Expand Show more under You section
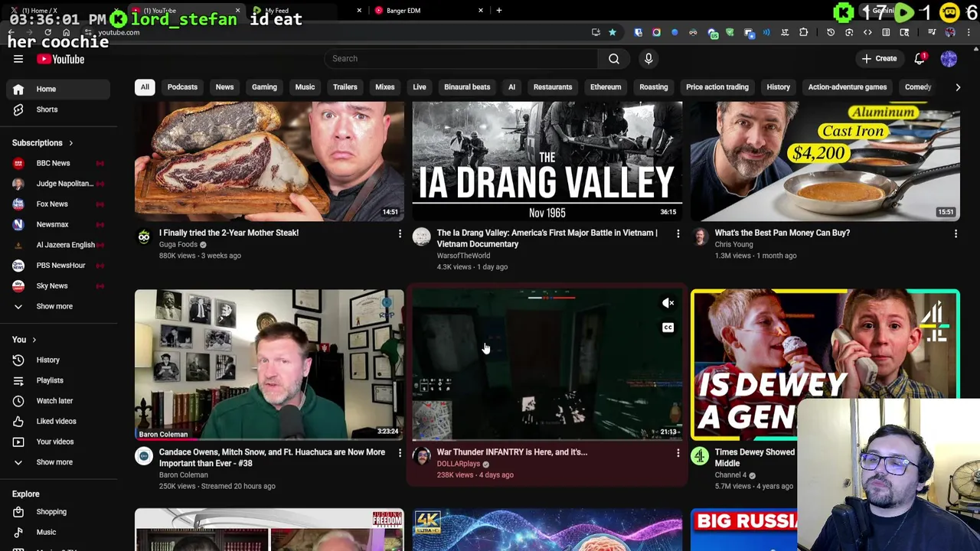980x551 pixels. [x=58, y=462]
